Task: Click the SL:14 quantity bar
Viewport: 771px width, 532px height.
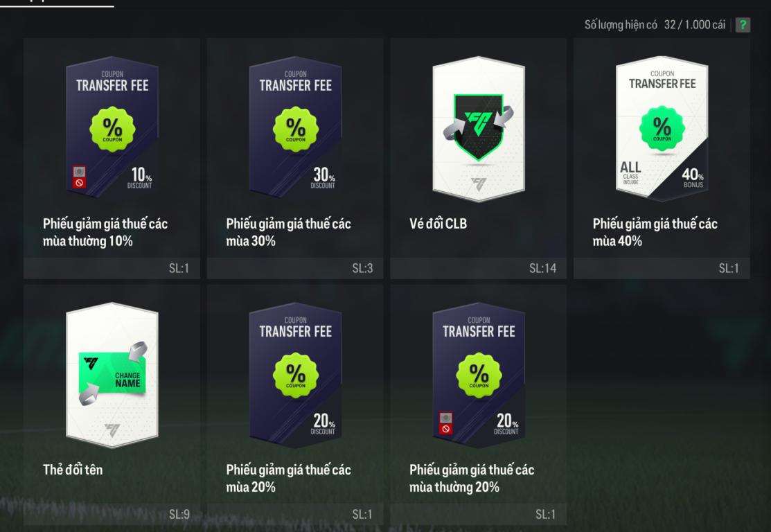Action: 479,268
